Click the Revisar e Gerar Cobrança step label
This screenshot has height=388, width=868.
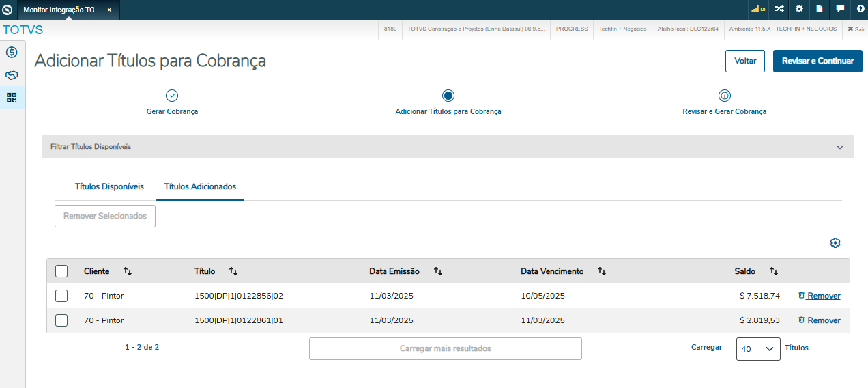725,111
